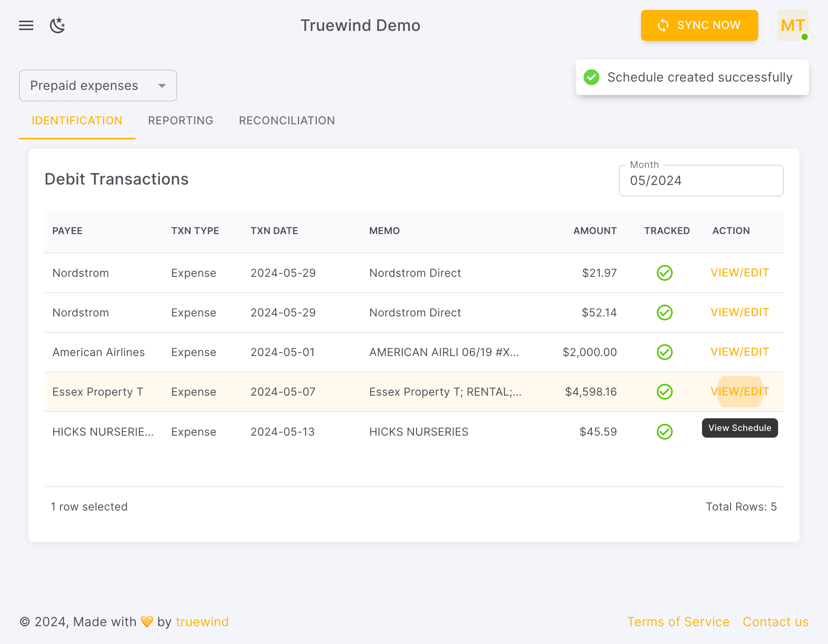Toggle tracked status for the $52.14 Nordstrom row

[x=665, y=312]
